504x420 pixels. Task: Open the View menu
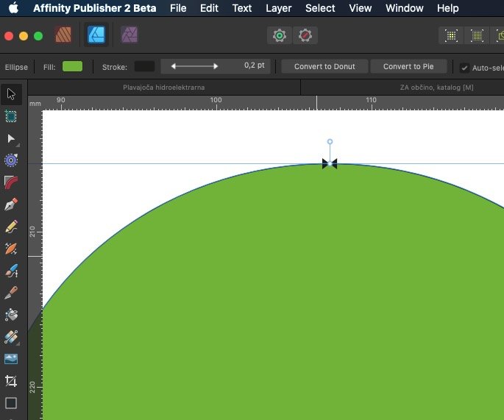pos(361,8)
